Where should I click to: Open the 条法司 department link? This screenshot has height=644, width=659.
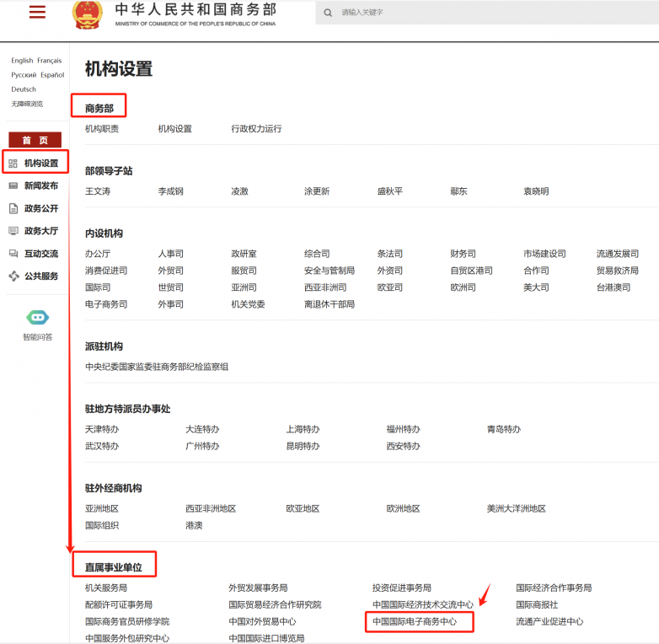(390, 254)
